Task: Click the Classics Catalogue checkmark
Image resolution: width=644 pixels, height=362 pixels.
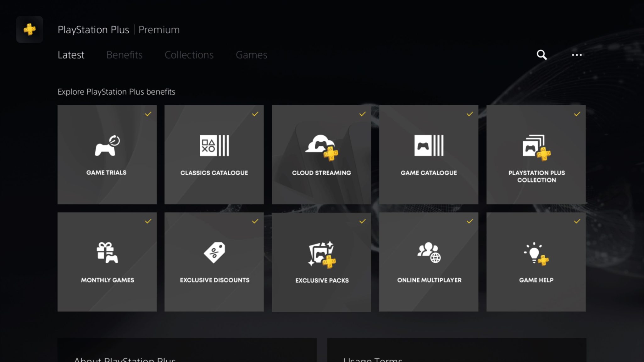Action: point(255,114)
